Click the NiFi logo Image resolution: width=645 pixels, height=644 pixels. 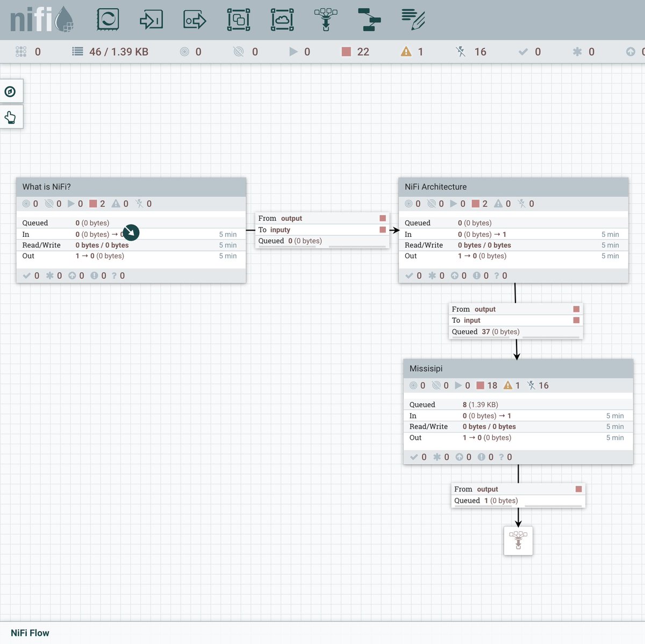42,19
